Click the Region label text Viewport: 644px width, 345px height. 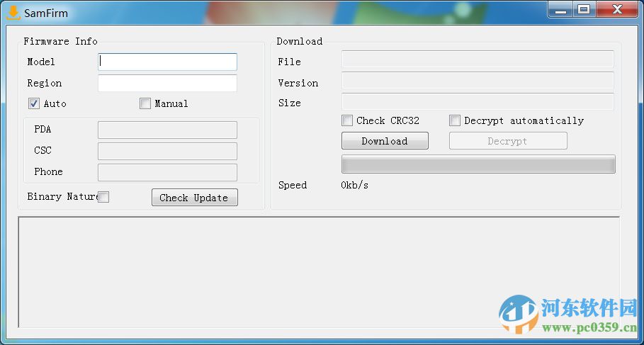pos(45,84)
